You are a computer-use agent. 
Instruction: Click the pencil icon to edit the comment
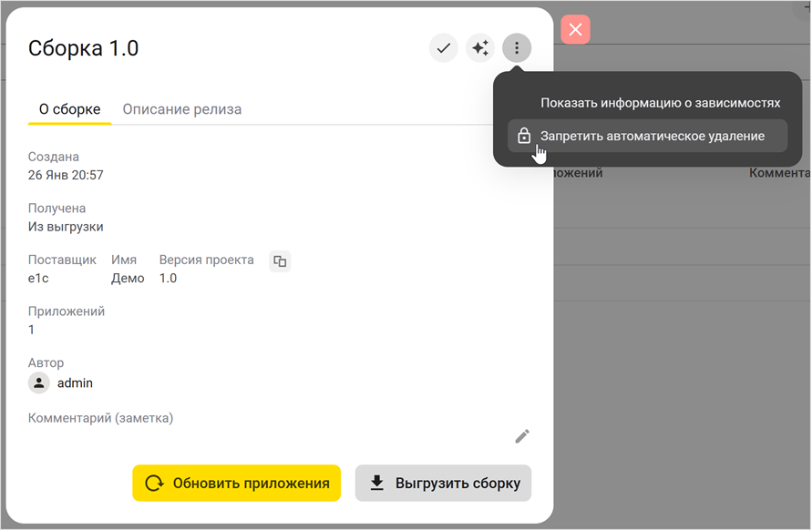(522, 436)
